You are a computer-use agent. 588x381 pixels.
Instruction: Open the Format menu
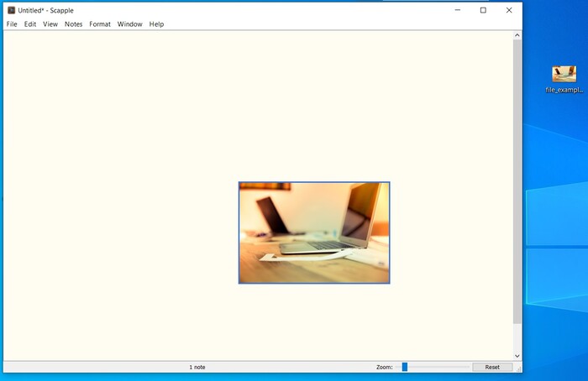coord(100,24)
